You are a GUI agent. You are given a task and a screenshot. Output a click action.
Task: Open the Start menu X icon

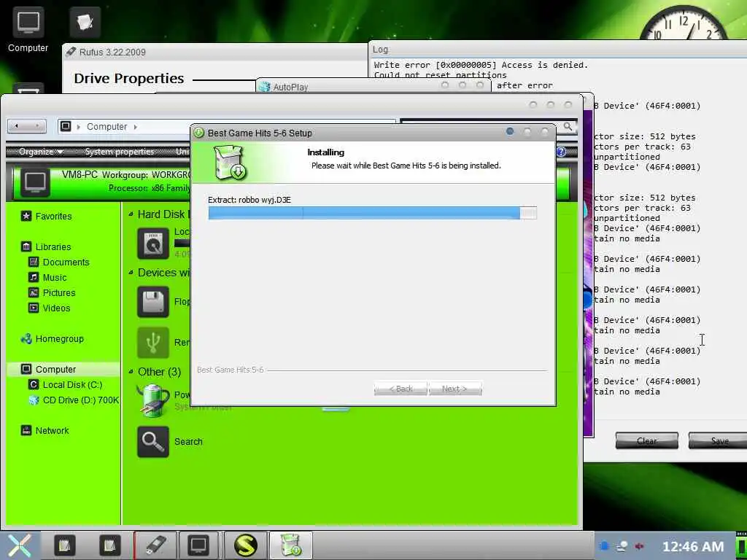click(19, 545)
